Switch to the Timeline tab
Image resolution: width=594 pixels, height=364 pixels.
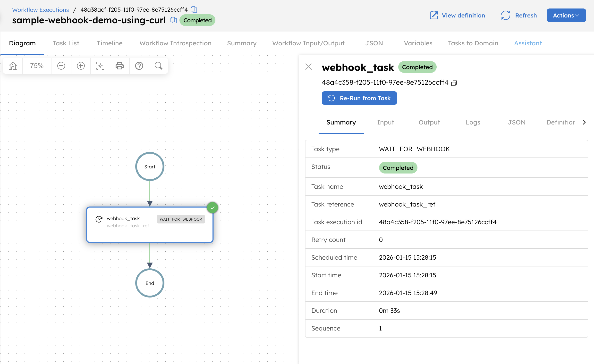(110, 43)
